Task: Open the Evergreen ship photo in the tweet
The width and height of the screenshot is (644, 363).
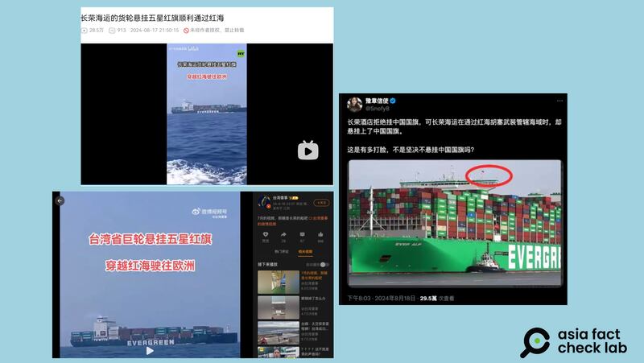Action: pos(455,223)
